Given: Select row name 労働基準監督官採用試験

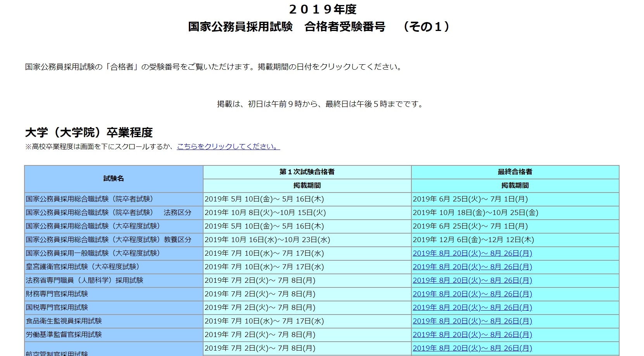Looking at the screenshot, I should 64,335.
